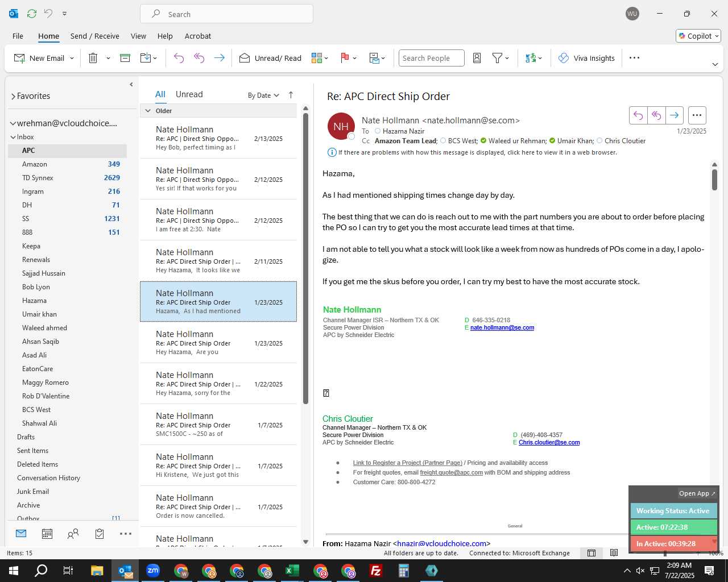Collapse the Inbox folder tree
This screenshot has height=582, width=728.
(13, 137)
